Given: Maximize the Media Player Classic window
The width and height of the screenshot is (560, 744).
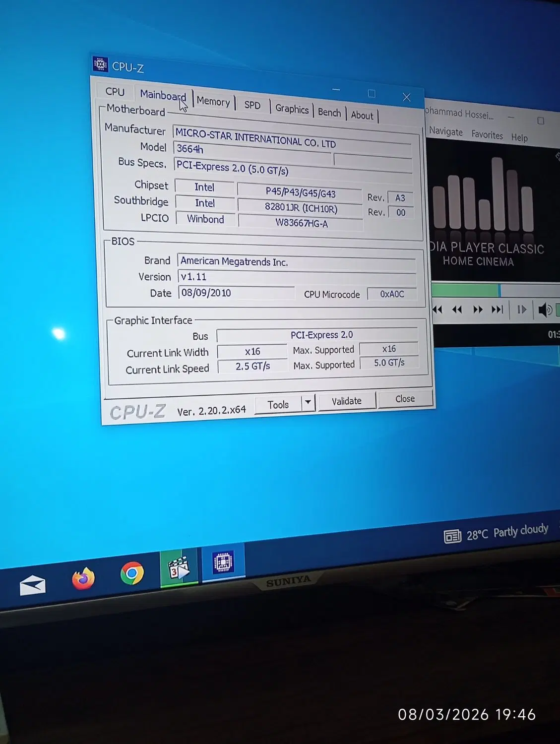Looking at the screenshot, I should [541, 121].
